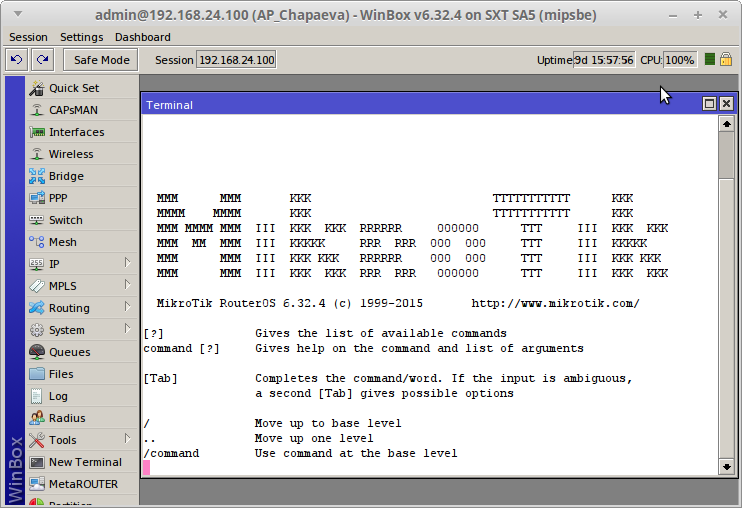Click the 'command [?]' help line

181,349
